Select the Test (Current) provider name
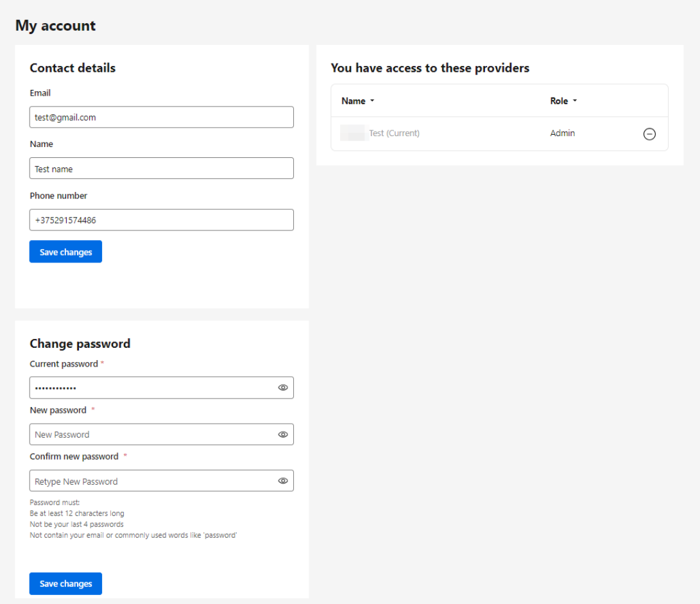 tap(394, 134)
